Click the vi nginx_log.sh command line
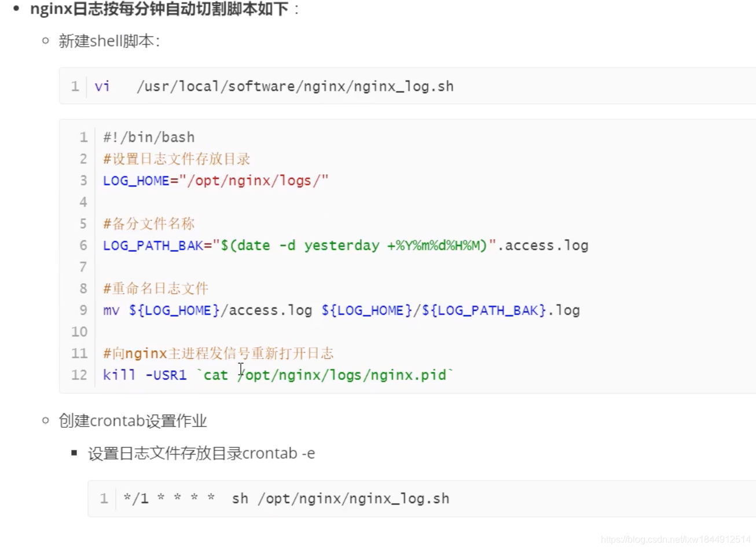Viewport: 756px width, 550px height. [274, 86]
